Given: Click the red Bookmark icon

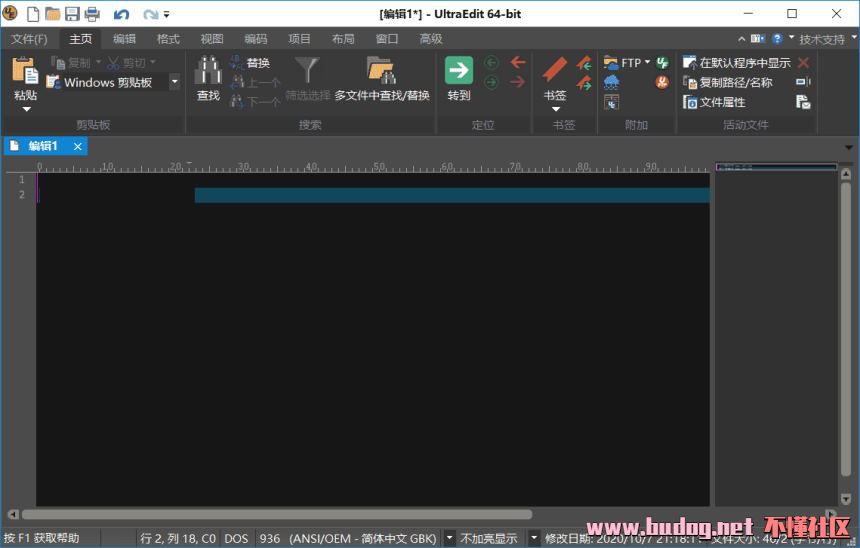Looking at the screenshot, I should (554, 71).
